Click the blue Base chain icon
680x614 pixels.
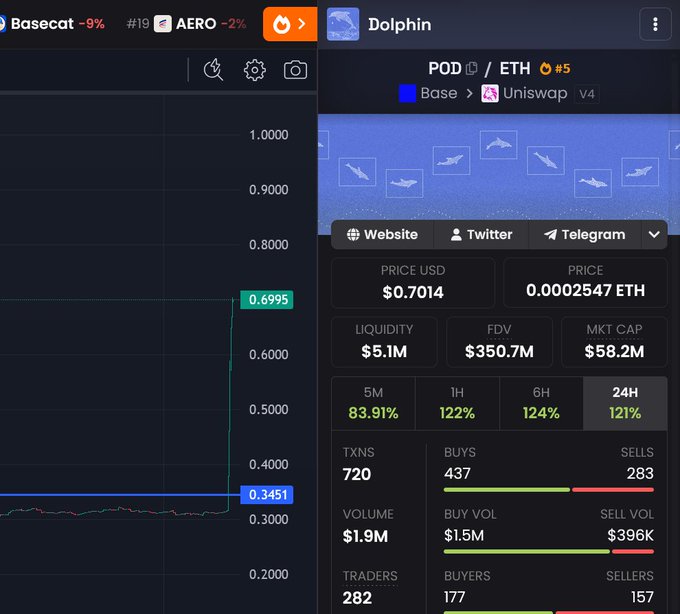[x=407, y=93]
